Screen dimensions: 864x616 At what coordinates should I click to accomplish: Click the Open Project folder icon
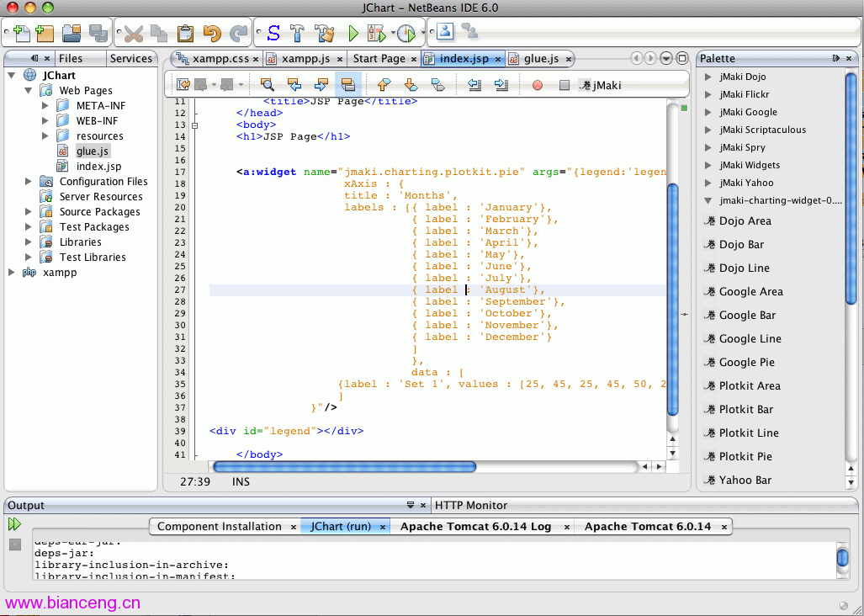(x=72, y=33)
